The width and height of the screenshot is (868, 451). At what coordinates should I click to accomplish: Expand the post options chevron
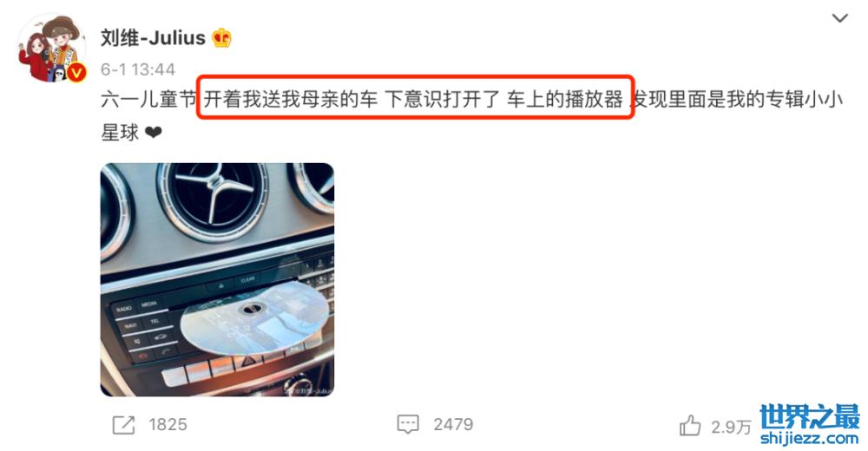click(x=839, y=18)
